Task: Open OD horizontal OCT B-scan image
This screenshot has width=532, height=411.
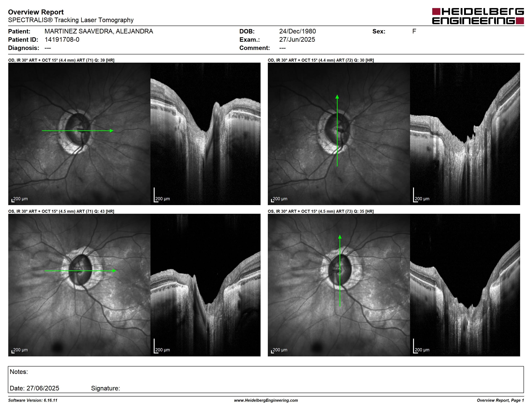Action: 205,134
